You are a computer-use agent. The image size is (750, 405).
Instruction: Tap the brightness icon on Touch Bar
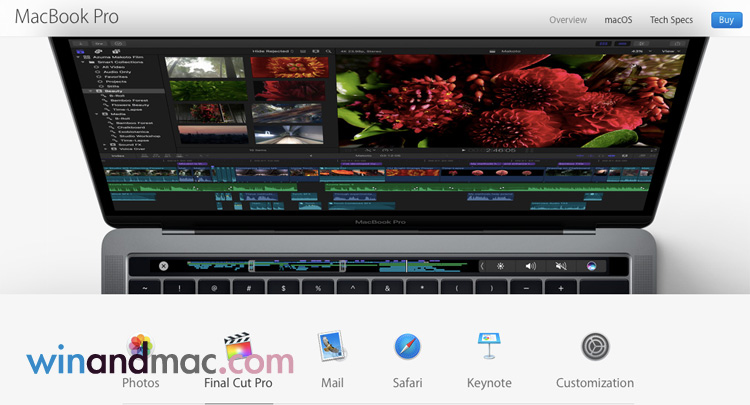click(501, 266)
